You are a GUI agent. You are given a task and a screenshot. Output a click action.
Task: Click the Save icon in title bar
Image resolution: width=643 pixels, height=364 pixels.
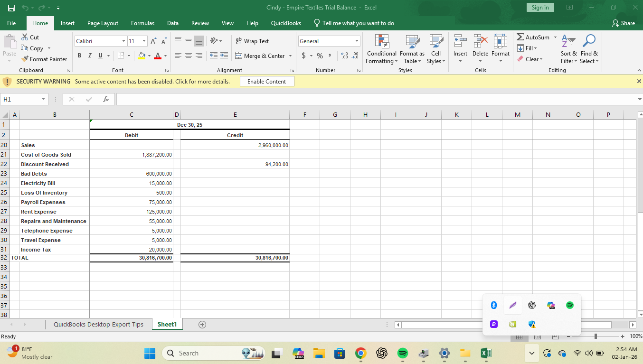tap(11, 8)
